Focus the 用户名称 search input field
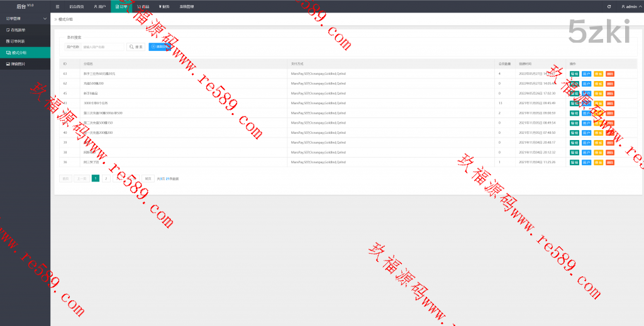This screenshot has height=326, width=644. (x=103, y=47)
